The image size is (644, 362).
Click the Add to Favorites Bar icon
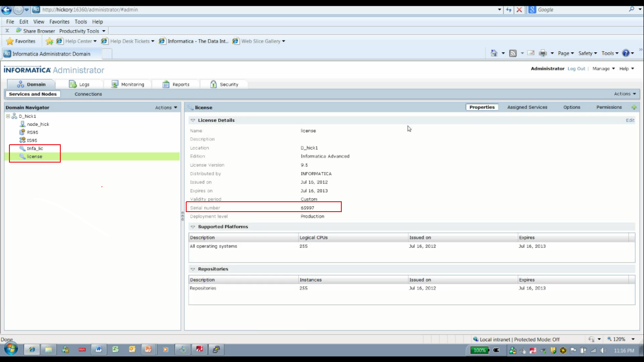tap(50, 41)
